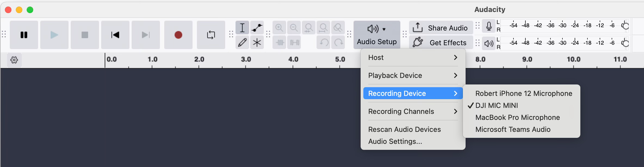Click the green macOS fullscreen button

pos(30,10)
